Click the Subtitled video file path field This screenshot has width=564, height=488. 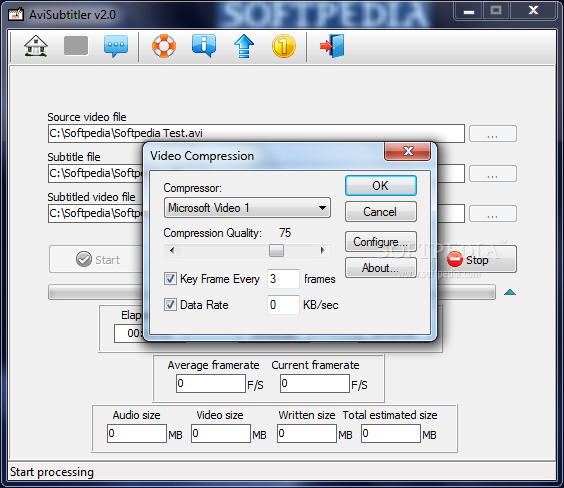pyautogui.click(x=96, y=213)
